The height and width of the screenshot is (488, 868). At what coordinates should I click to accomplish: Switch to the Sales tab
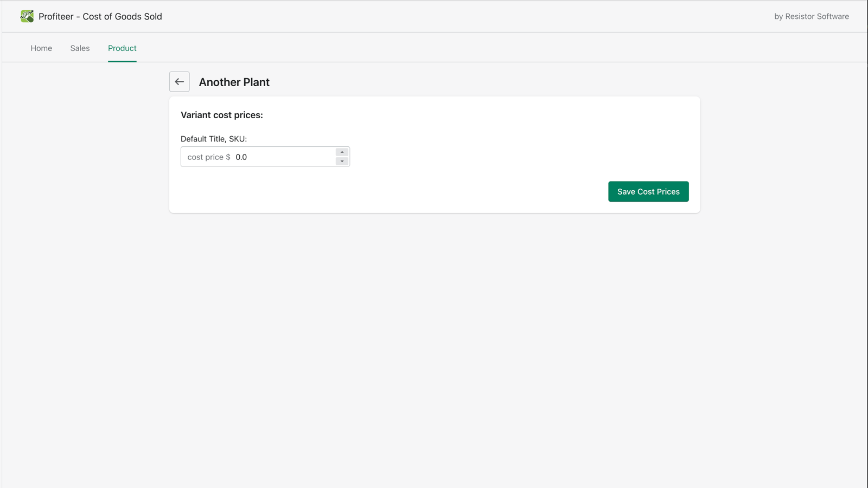point(80,48)
